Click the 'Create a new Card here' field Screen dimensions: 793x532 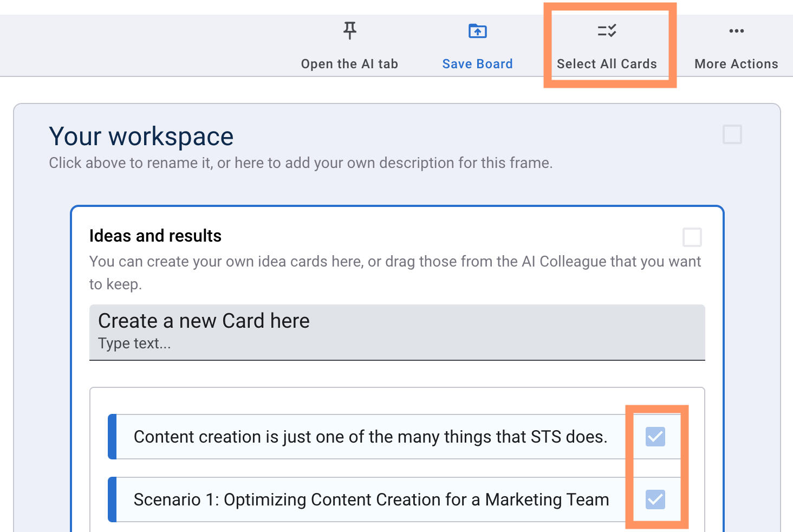pyautogui.click(x=396, y=332)
